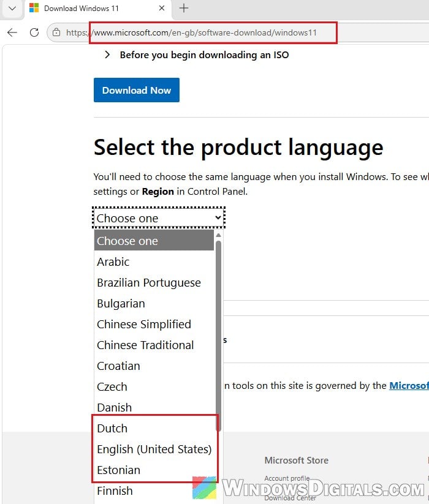
Task: Choose Chinese Traditional option
Action: click(x=154, y=345)
